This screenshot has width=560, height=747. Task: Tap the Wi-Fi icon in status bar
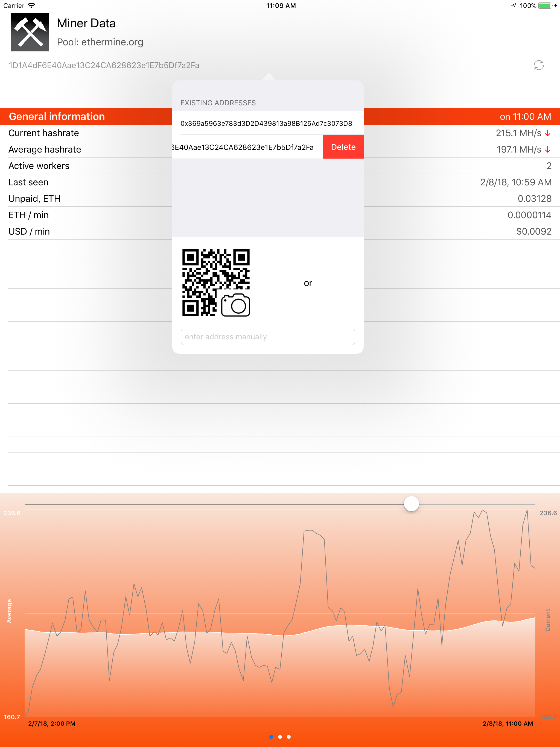[x=31, y=5]
